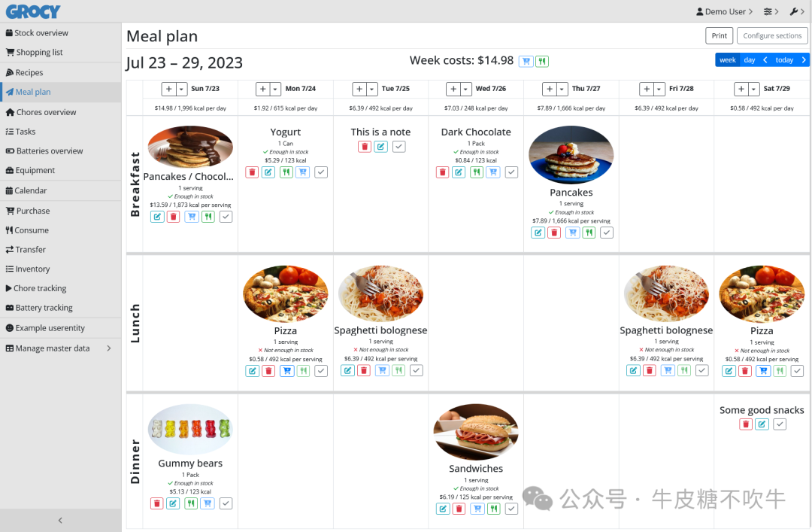
Task: Mark 'Some good snacks' note as done
Action: (780, 424)
